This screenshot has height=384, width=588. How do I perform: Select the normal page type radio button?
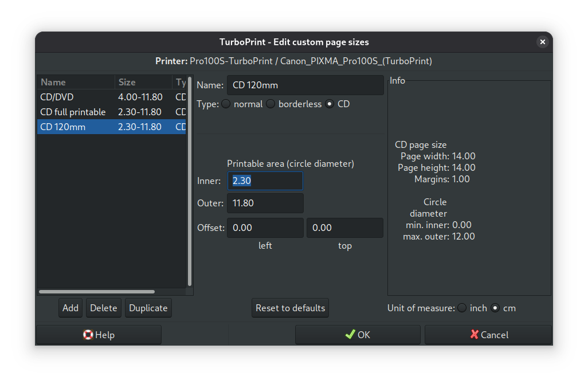click(226, 104)
